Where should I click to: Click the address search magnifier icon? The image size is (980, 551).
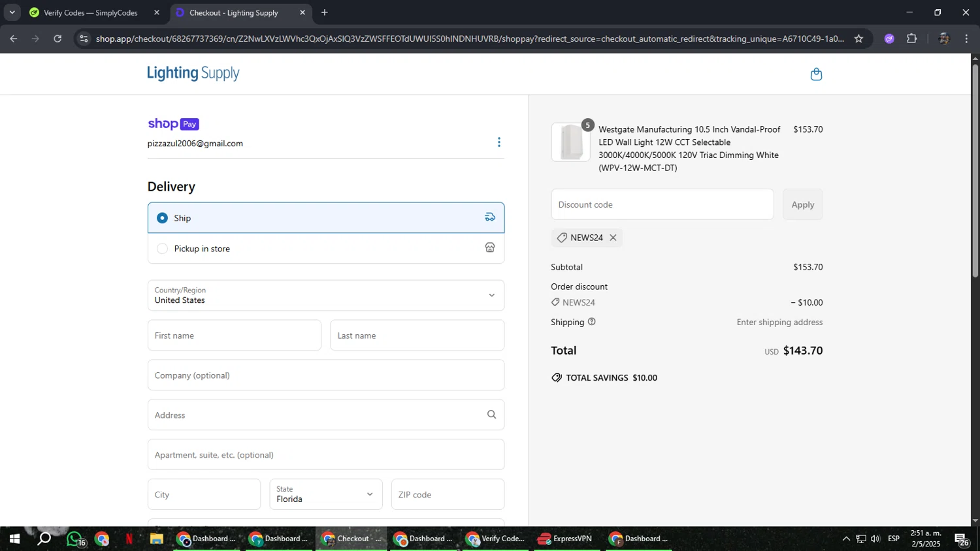coord(491,415)
